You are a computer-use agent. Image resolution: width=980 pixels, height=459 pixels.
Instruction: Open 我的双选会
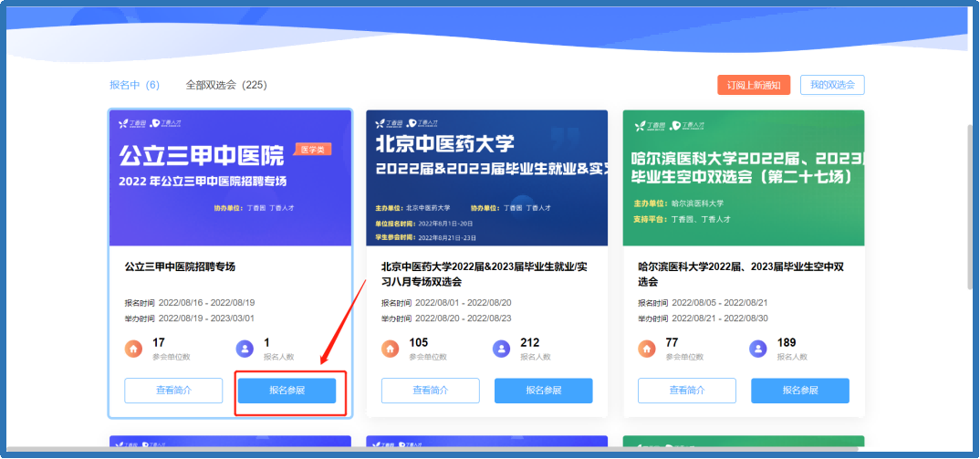pos(832,85)
